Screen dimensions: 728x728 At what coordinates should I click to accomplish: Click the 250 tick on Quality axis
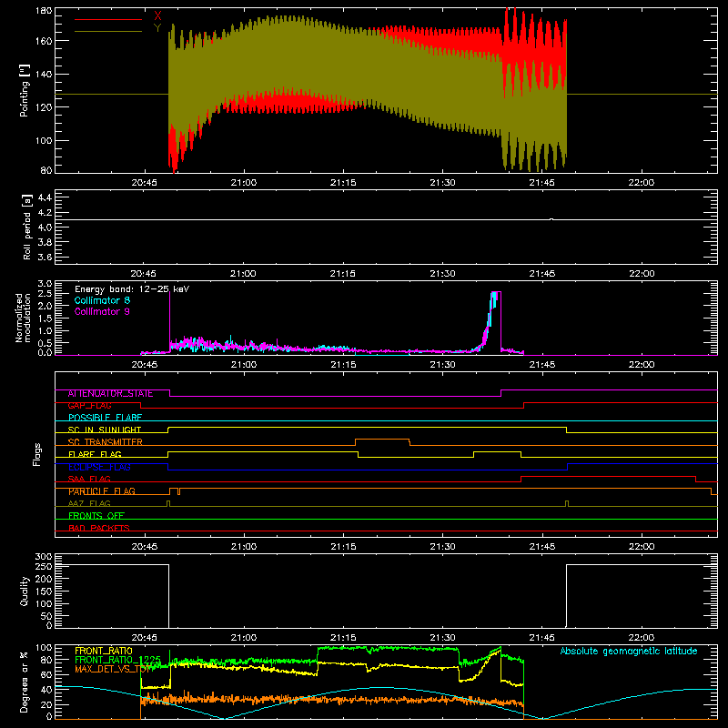(x=44, y=567)
